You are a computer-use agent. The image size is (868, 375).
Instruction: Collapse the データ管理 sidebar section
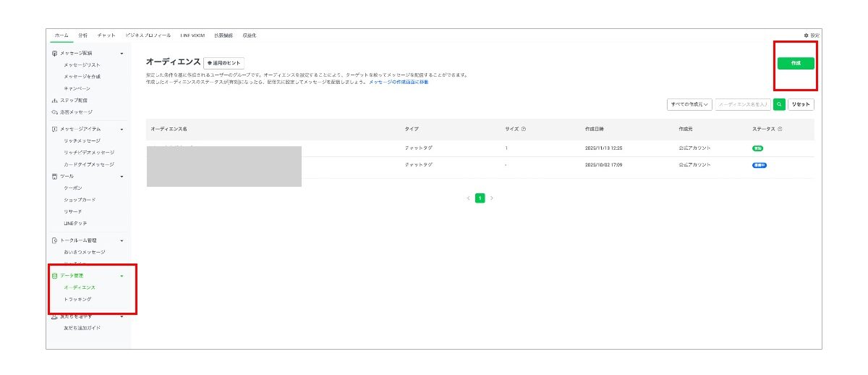click(x=122, y=276)
